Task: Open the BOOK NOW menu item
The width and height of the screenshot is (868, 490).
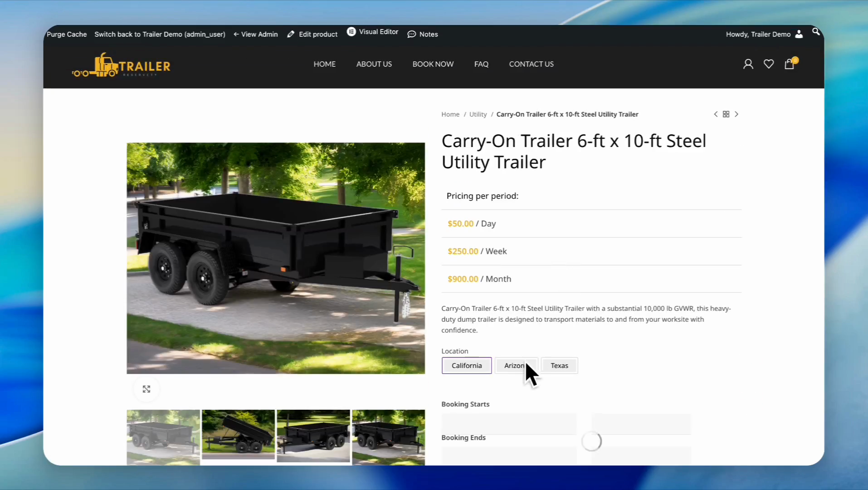Action: coord(433,64)
